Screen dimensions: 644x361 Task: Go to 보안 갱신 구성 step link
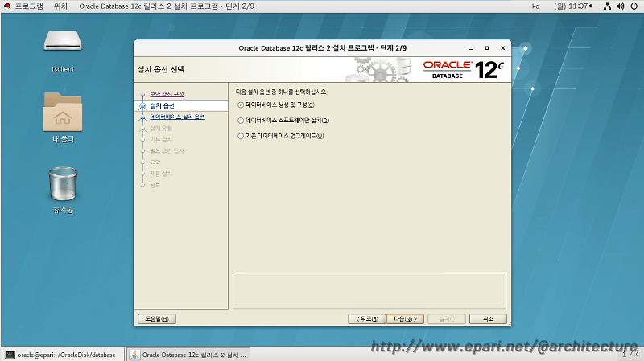pyautogui.click(x=167, y=94)
